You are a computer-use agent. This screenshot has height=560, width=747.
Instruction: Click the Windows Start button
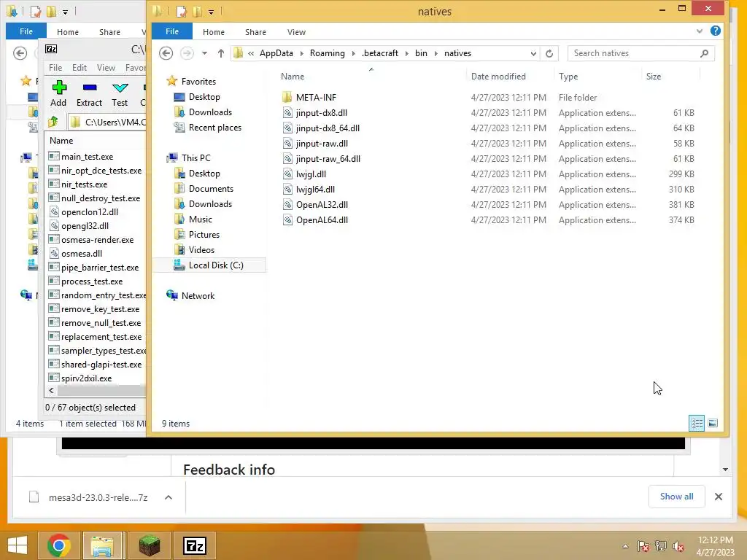pyautogui.click(x=18, y=545)
